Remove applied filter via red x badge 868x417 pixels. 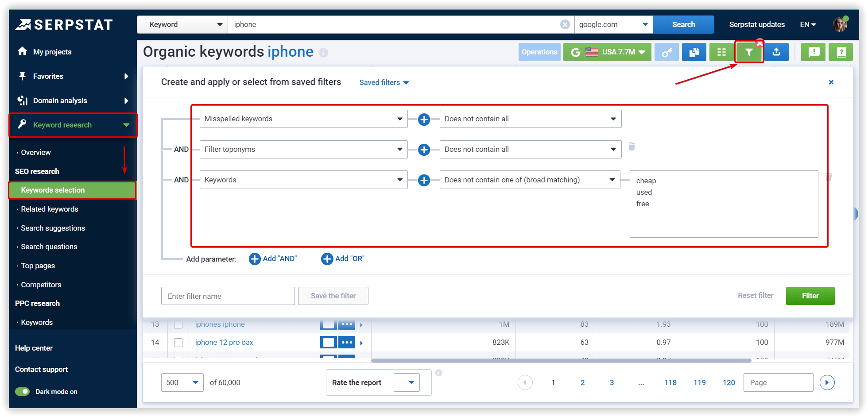(x=760, y=43)
